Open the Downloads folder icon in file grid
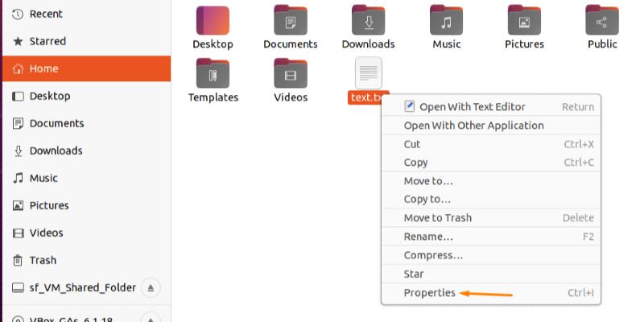The image size is (644, 322). coord(369,21)
